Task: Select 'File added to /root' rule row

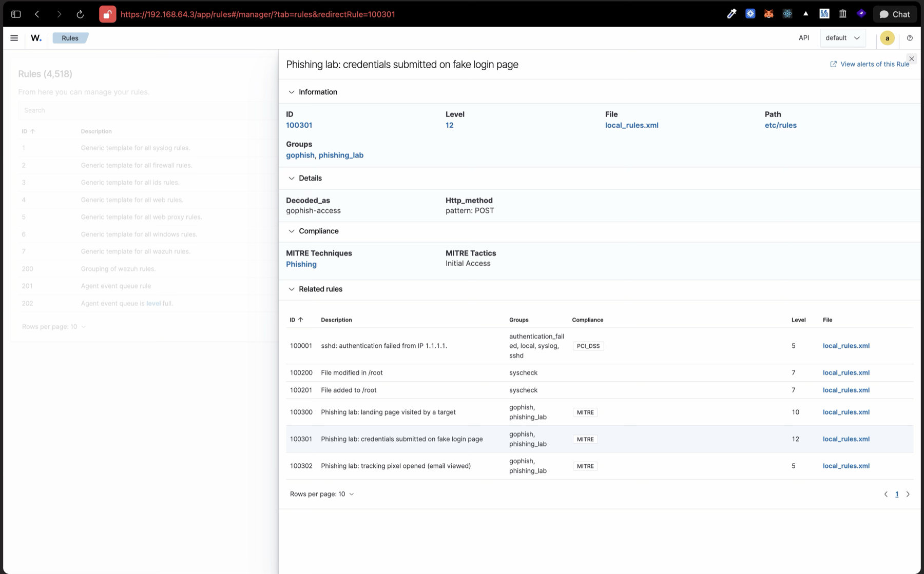Action: [600, 390]
